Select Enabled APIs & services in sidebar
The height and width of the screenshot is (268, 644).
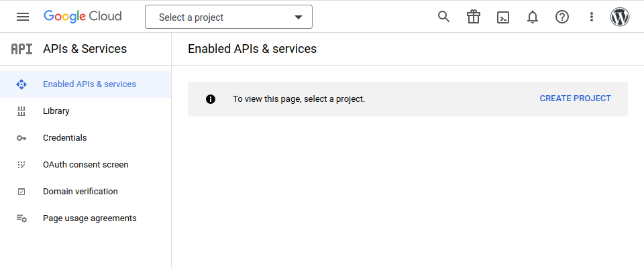point(89,84)
